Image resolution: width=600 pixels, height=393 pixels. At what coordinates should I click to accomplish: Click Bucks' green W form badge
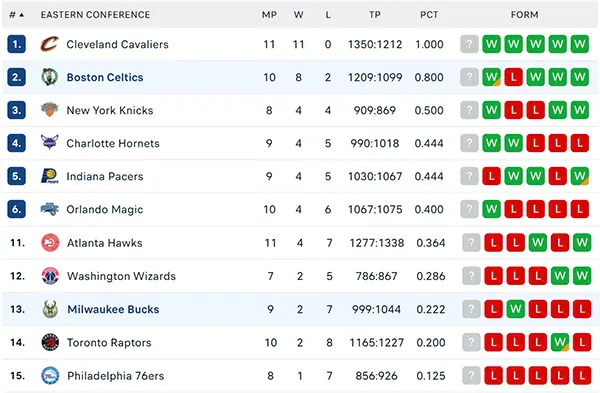point(515,309)
